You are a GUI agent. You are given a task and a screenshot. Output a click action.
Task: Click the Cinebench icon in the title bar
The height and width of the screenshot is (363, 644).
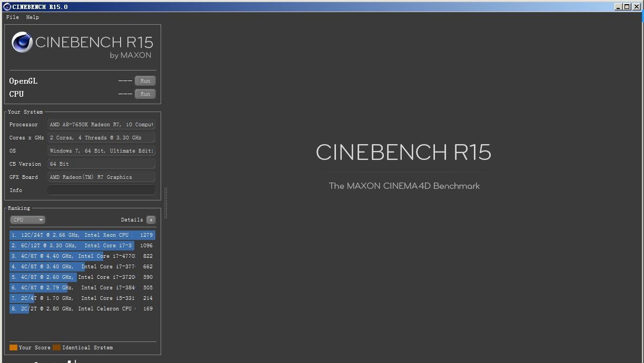pyautogui.click(x=7, y=7)
